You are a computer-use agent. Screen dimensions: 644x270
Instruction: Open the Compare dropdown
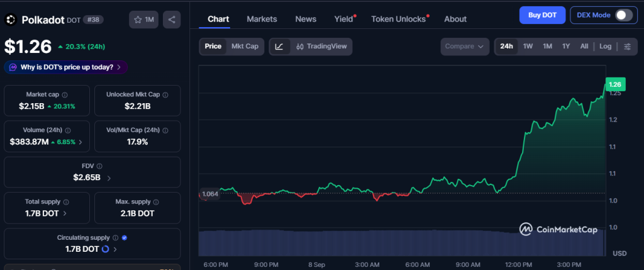pos(465,47)
